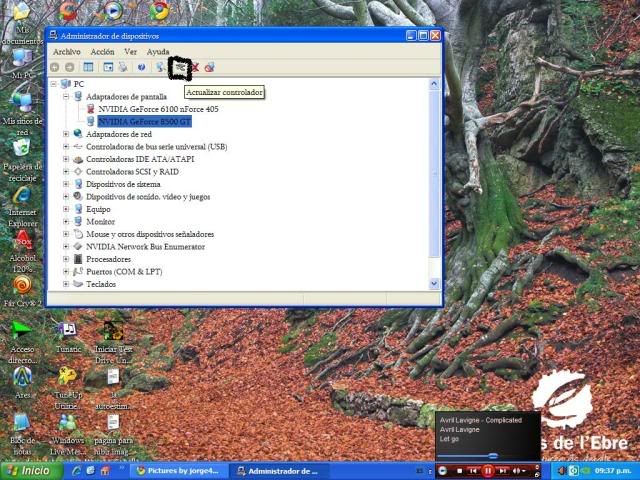Open the Ayuda menu
This screenshot has height=480, width=640.
[x=158, y=52]
